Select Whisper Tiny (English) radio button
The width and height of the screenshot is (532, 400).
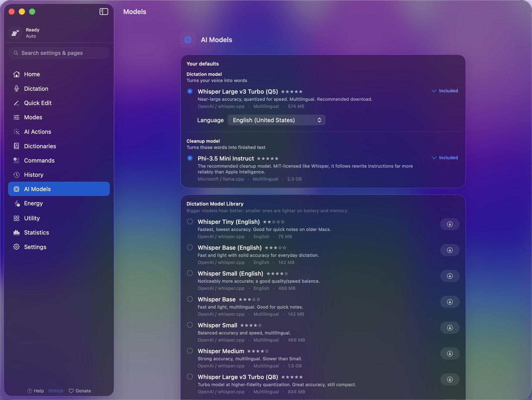click(190, 222)
